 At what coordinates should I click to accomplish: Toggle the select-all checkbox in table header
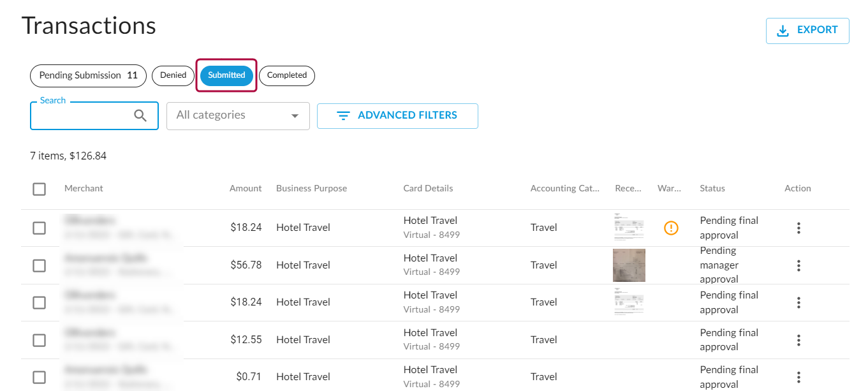[x=40, y=189]
